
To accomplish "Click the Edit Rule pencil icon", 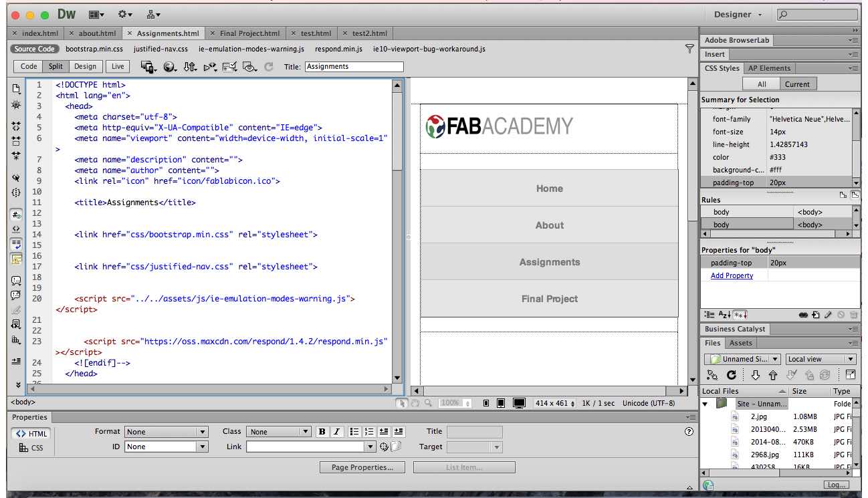I will [x=829, y=314].
